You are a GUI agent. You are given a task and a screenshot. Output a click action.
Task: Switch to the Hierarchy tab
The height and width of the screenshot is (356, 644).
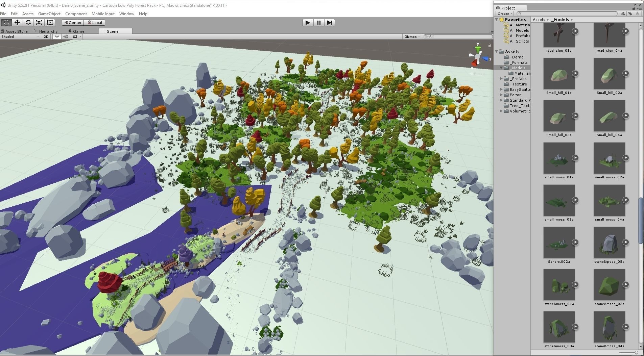click(x=46, y=31)
